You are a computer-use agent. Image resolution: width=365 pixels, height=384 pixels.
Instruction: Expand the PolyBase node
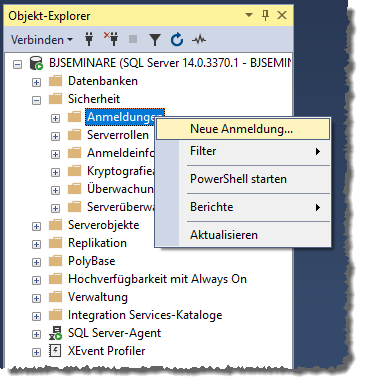[x=36, y=262]
